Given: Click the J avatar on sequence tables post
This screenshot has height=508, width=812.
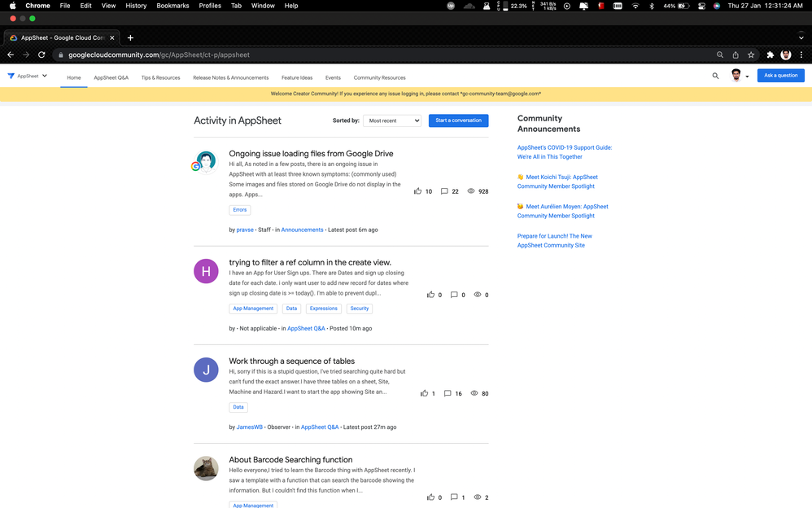Looking at the screenshot, I should (206, 370).
